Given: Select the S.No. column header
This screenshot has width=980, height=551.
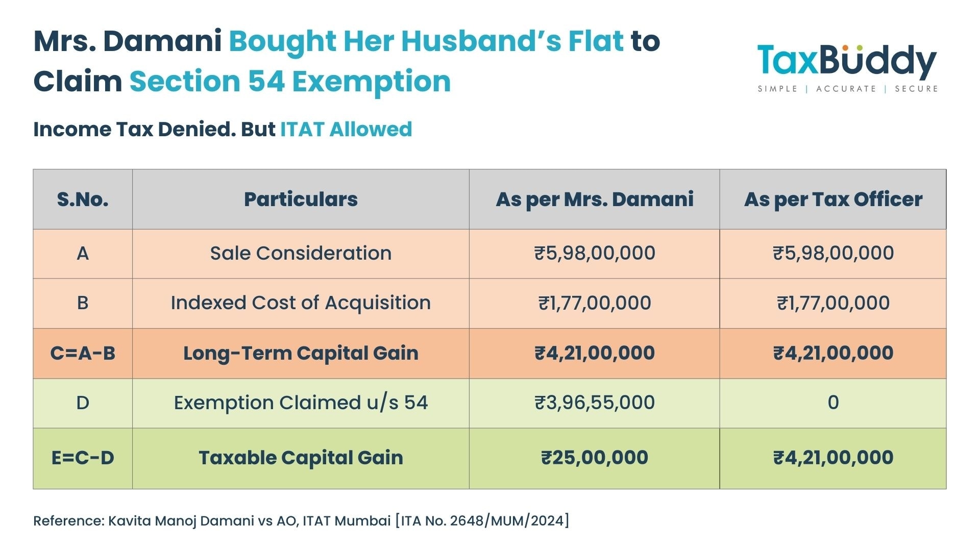Looking at the screenshot, I should (x=83, y=199).
